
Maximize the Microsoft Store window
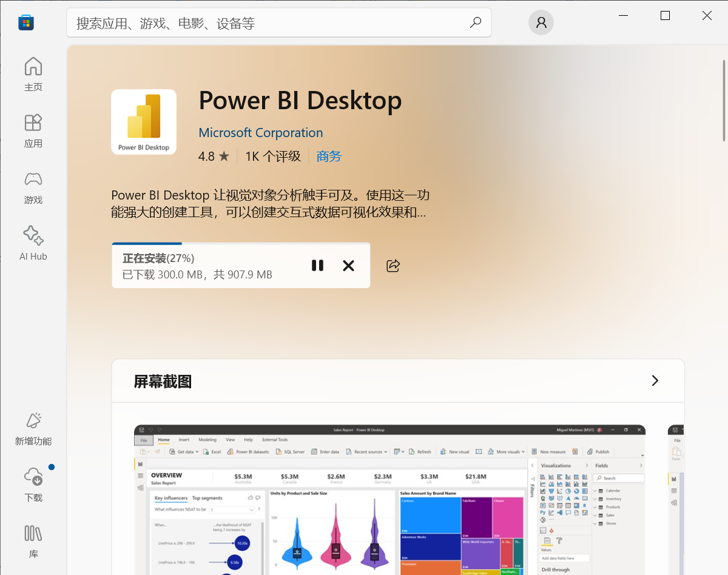click(x=665, y=16)
